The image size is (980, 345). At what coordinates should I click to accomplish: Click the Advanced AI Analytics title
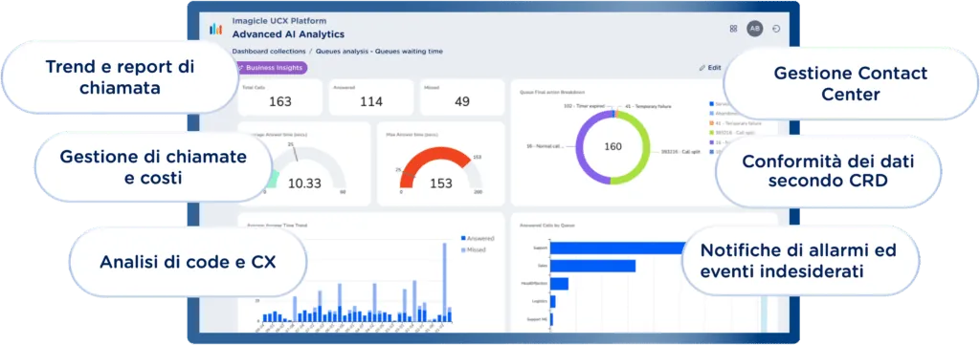click(288, 34)
